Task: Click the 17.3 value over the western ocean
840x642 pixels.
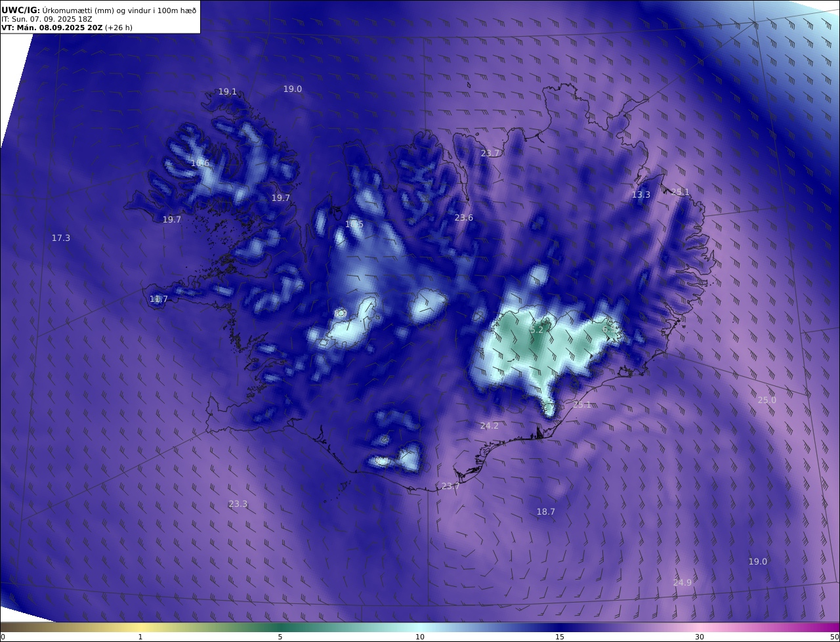Action: pyautogui.click(x=61, y=238)
